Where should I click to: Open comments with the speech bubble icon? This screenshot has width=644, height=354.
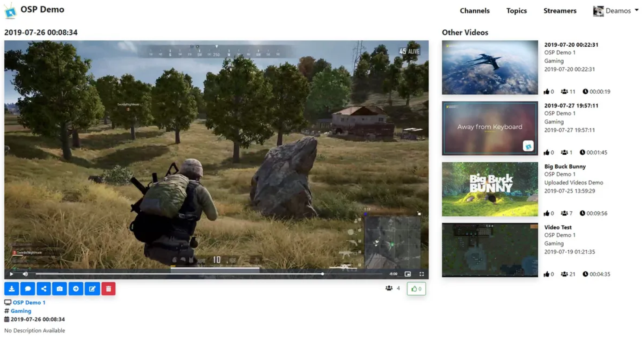tap(28, 289)
